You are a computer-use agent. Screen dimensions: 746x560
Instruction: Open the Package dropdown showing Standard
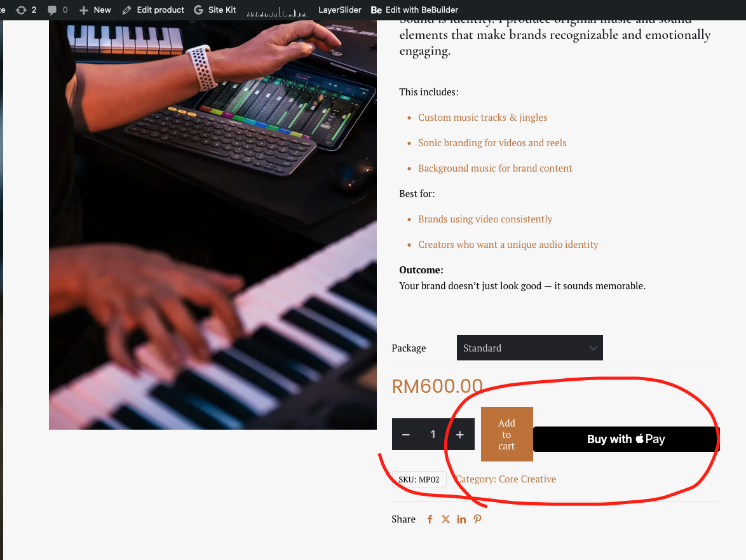pyautogui.click(x=529, y=348)
